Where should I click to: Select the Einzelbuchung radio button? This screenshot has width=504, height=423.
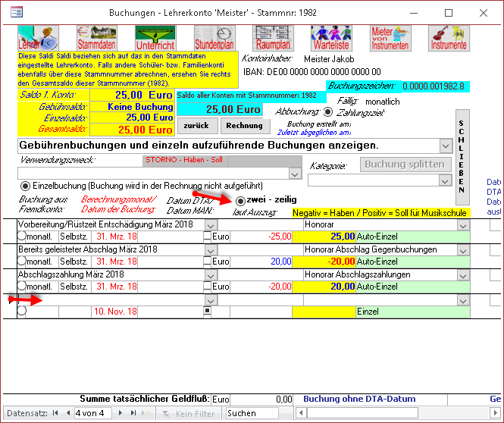coord(25,186)
